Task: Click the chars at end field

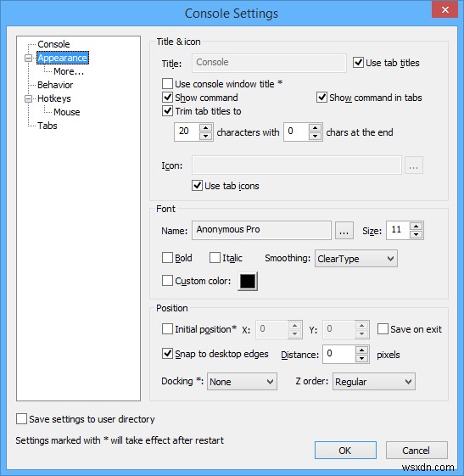Action: (x=297, y=132)
